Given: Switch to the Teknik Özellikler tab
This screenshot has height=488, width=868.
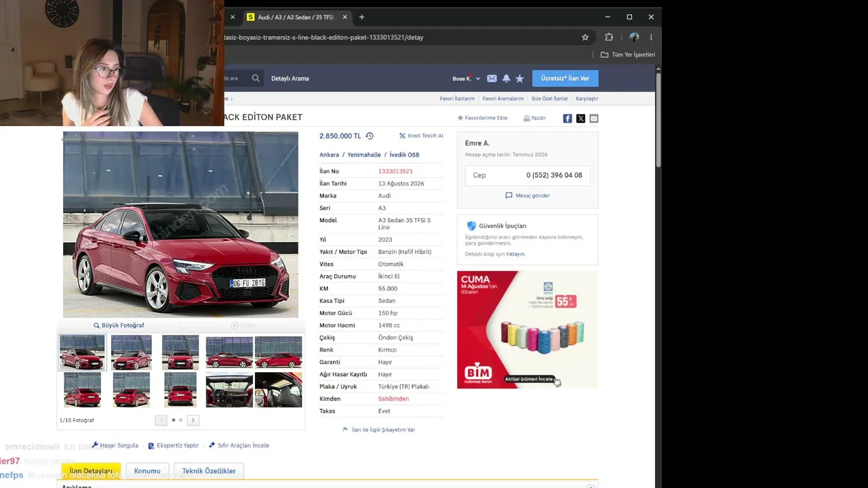Looking at the screenshot, I should pos(209,471).
